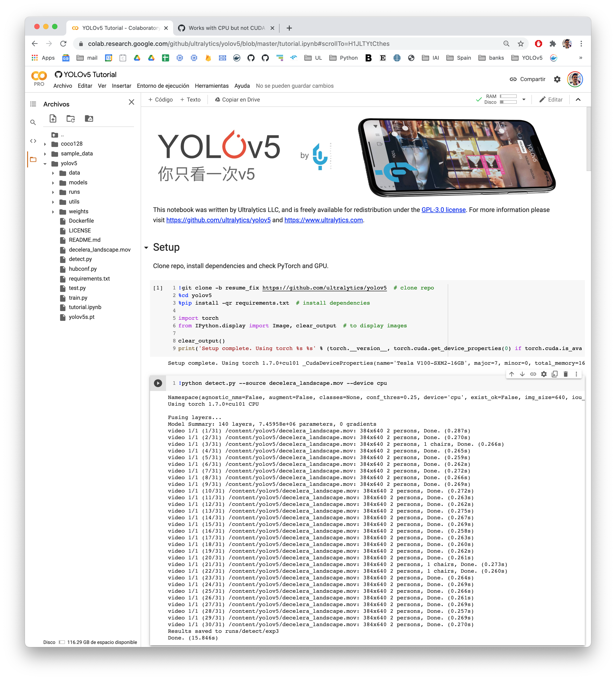Show more bookmarks chevron
This screenshot has width=616, height=680.
click(580, 58)
